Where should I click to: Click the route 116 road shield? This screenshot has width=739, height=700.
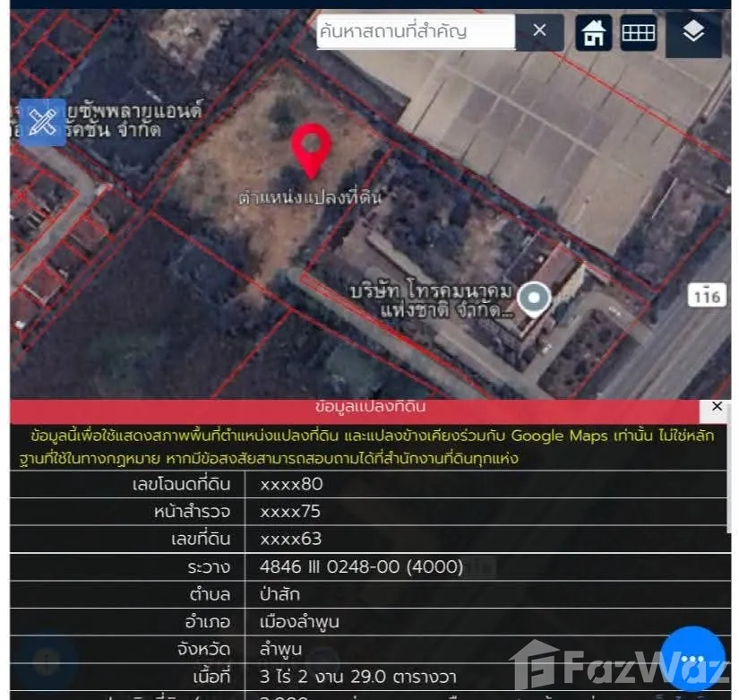click(x=708, y=296)
